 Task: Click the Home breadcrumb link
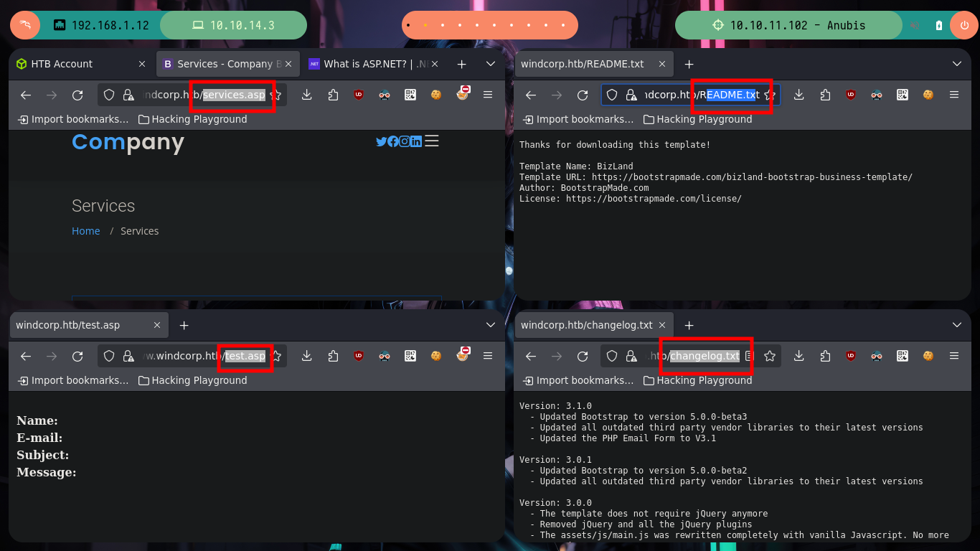[86, 231]
